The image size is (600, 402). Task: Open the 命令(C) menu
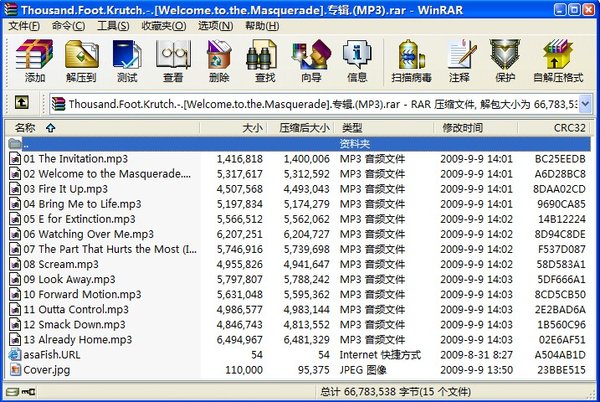coord(68,26)
